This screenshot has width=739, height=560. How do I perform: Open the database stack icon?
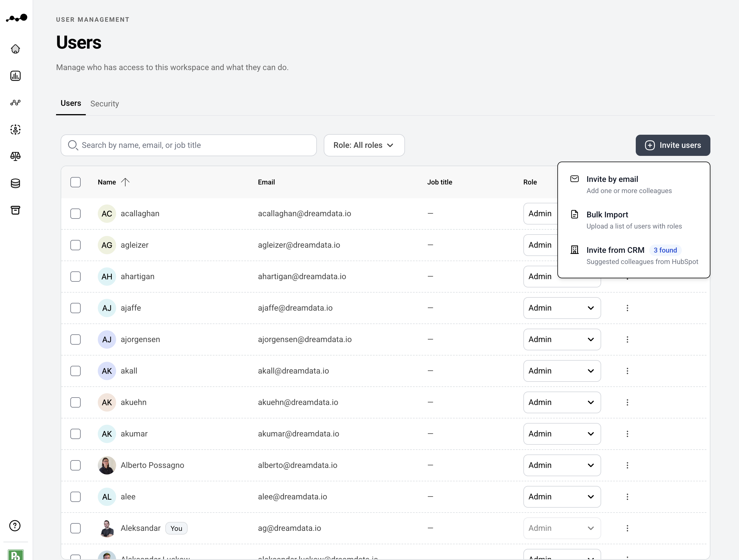point(15,183)
